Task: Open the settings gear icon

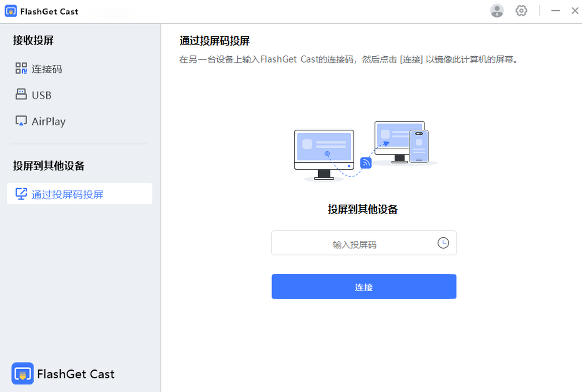Action: 521,11
